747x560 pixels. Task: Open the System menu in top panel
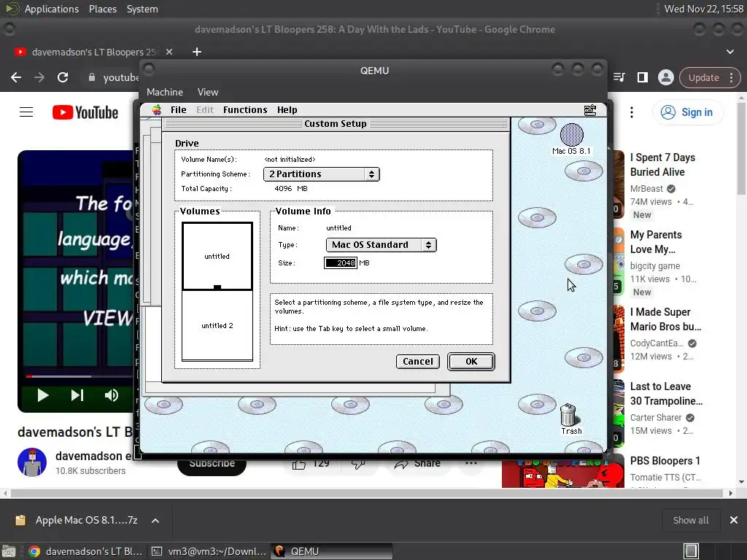click(x=142, y=9)
